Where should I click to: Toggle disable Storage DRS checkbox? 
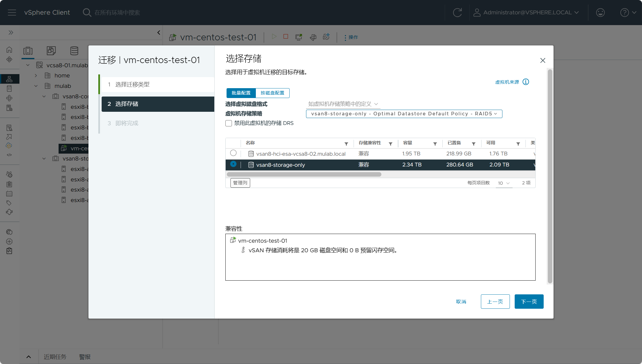click(229, 123)
